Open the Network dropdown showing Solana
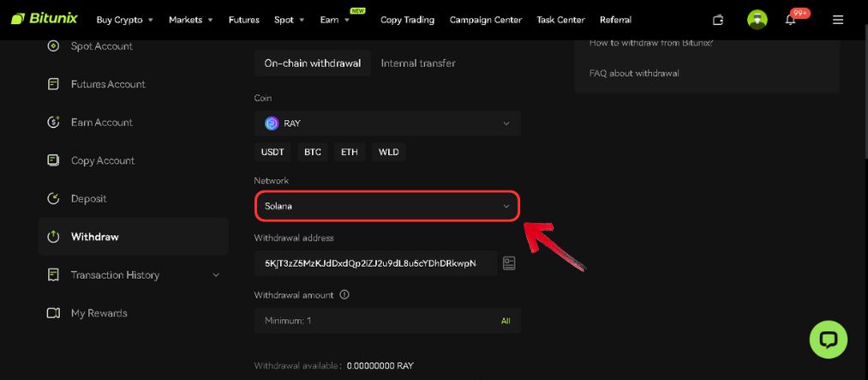 [387, 206]
